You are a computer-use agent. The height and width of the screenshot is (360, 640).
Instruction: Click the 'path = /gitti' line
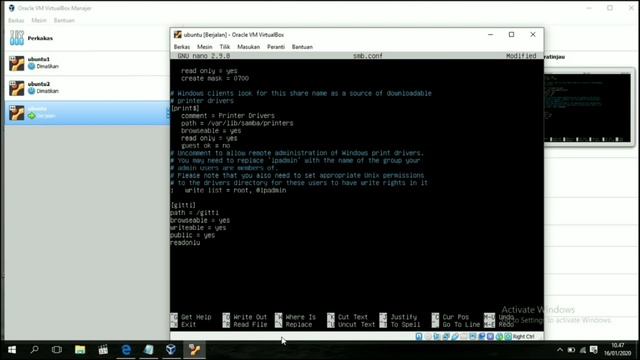pyautogui.click(x=195, y=213)
